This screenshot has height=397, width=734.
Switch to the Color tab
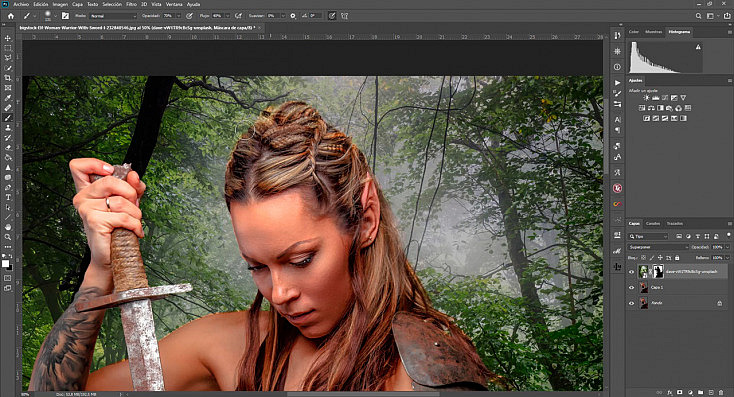click(x=633, y=32)
